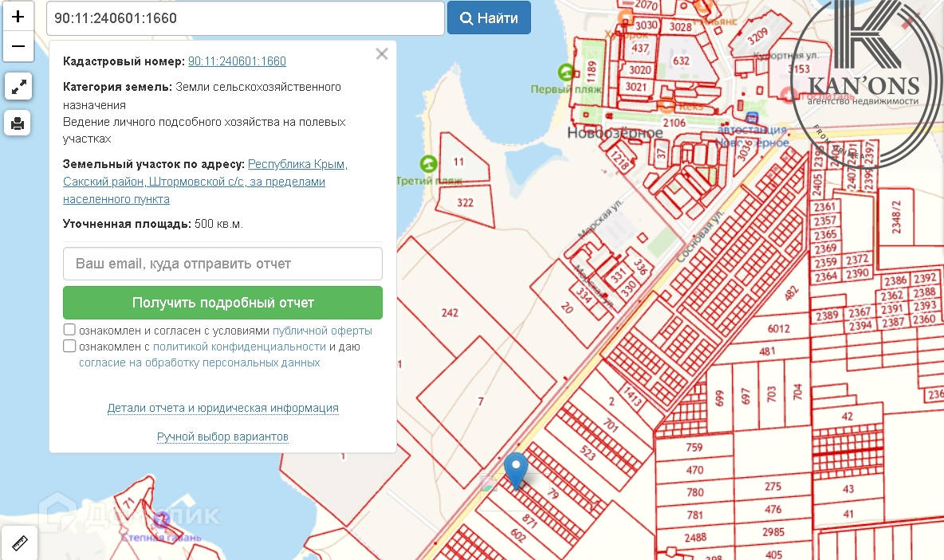The height and width of the screenshot is (560, 944).
Task: Select parcel 781 on the map
Action: tap(694, 515)
